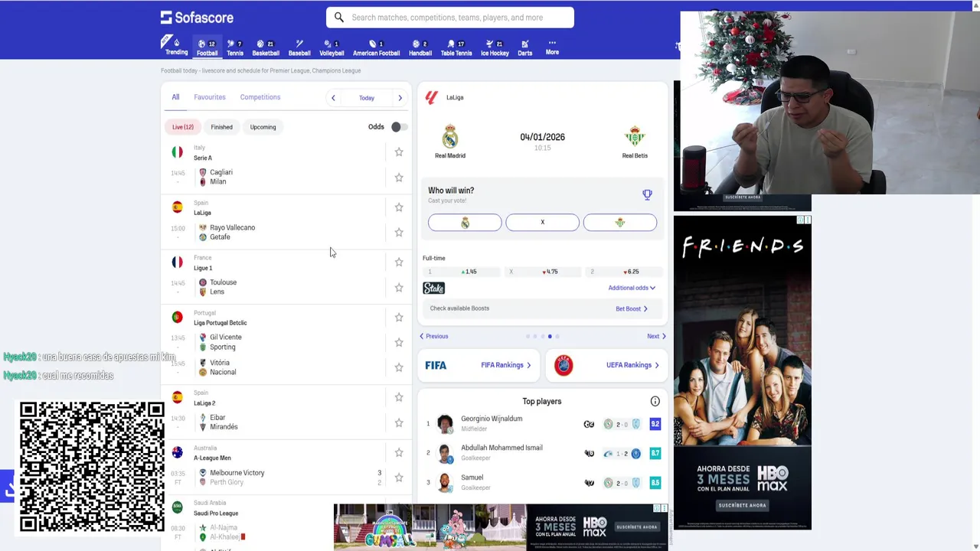Open the Australia flag A-League icon
Image resolution: width=980 pixels, height=551 pixels.
pyautogui.click(x=178, y=452)
